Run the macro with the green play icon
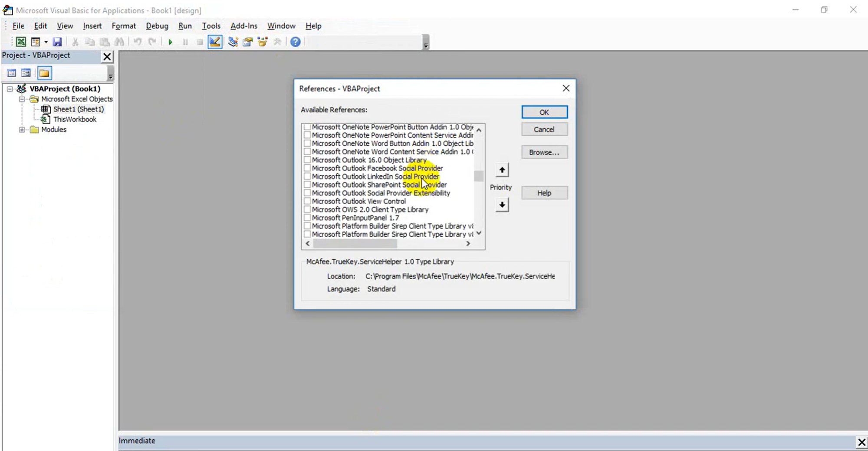Screen dimensions: 868x451 pos(171,42)
